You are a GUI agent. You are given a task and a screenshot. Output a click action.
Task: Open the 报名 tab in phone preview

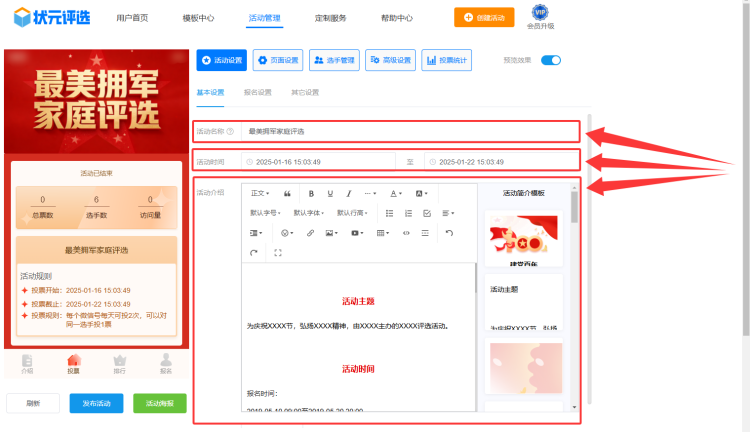166,364
